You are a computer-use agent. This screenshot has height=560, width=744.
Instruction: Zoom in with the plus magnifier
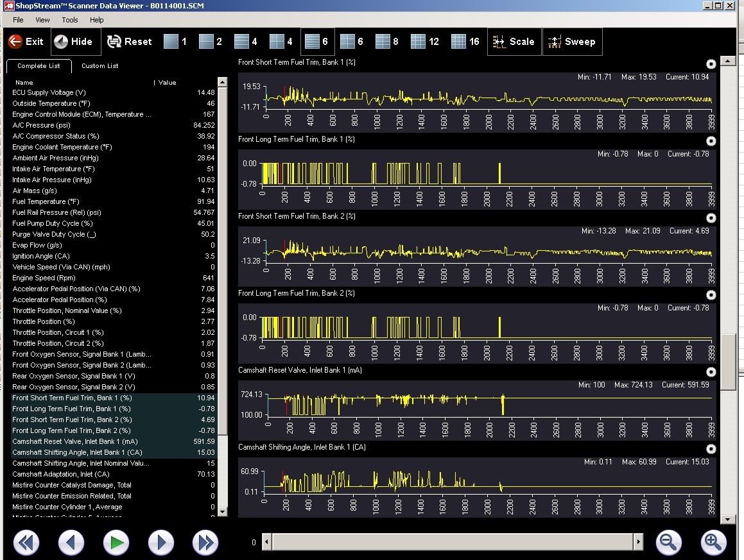712,542
